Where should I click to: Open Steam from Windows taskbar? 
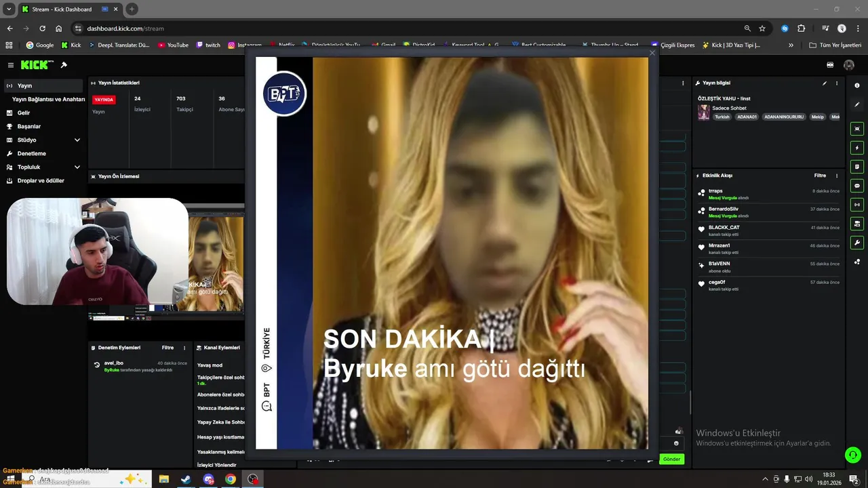tap(186, 479)
